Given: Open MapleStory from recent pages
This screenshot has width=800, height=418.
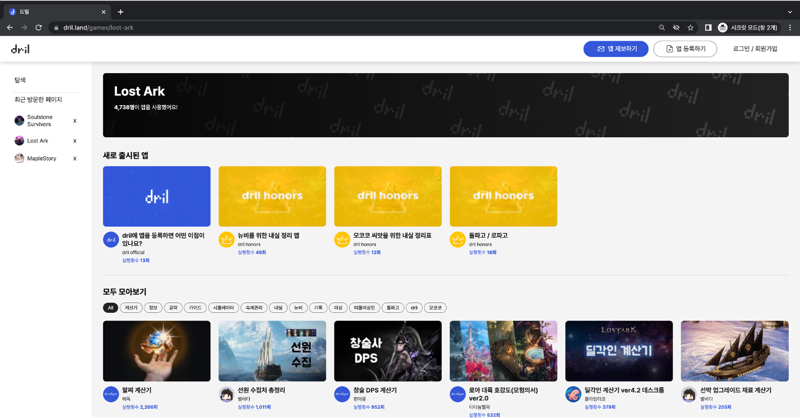Looking at the screenshot, I should point(42,159).
